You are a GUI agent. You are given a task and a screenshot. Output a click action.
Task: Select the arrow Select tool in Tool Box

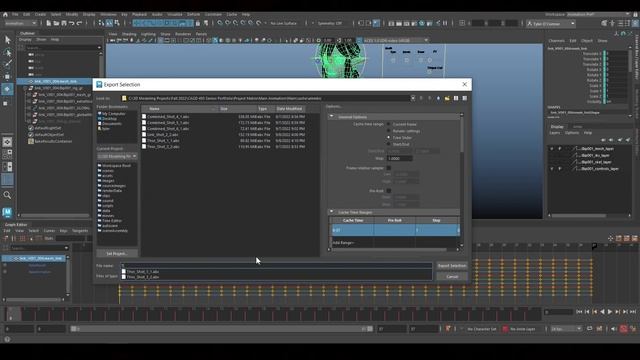click(x=7, y=40)
